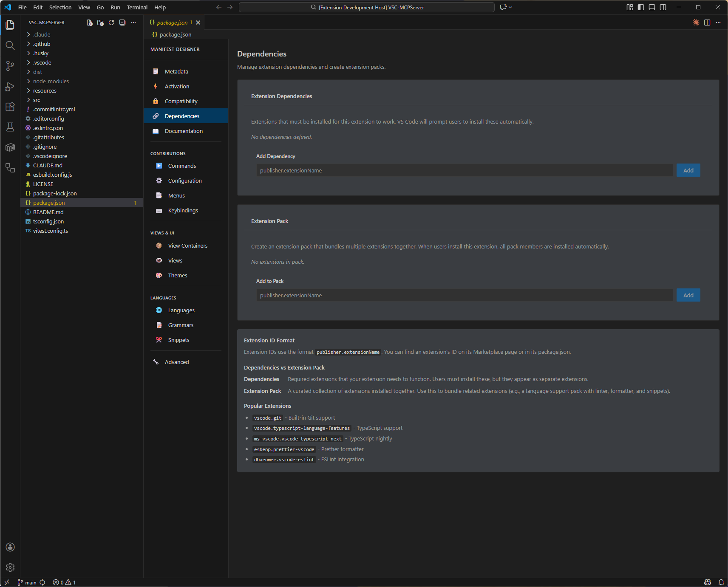Open the Snippets page
The width and height of the screenshot is (728, 587).
pyautogui.click(x=186, y=340)
